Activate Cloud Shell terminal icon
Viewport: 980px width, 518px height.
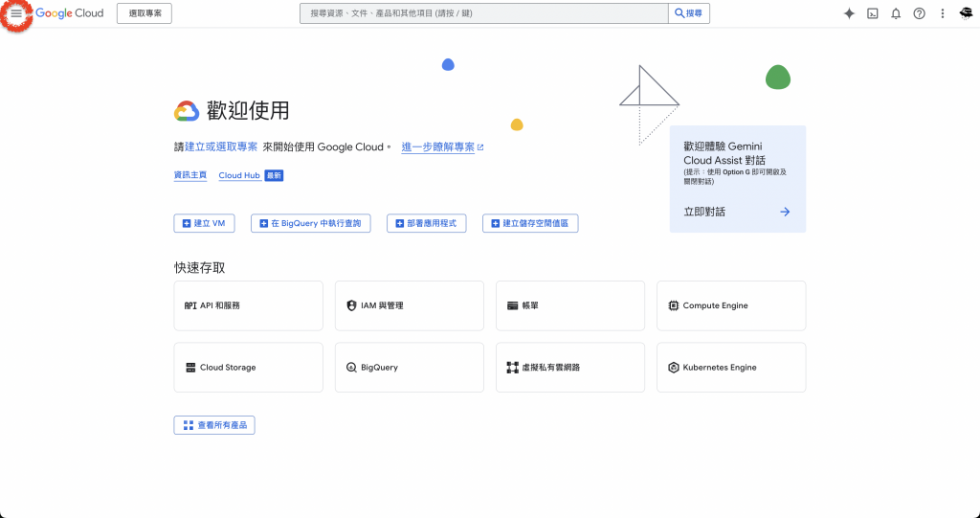[x=873, y=13]
